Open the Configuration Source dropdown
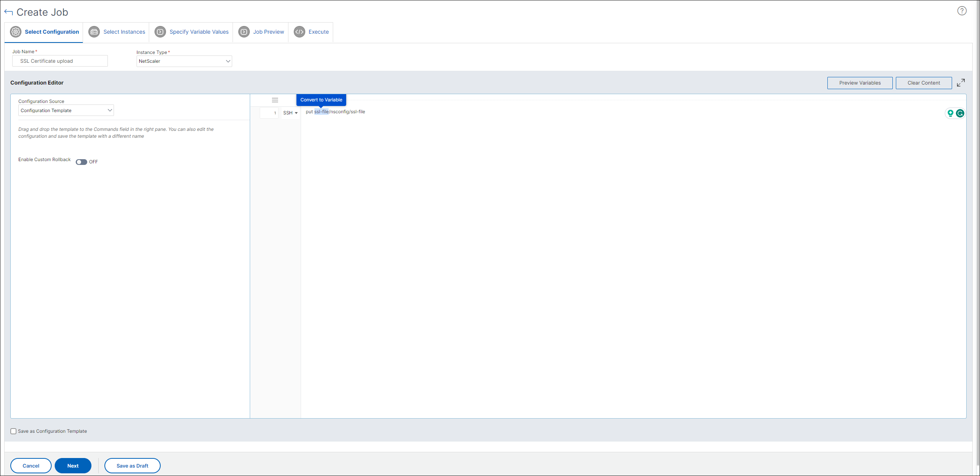Screen dimensions: 980x476 click(x=66, y=111)
